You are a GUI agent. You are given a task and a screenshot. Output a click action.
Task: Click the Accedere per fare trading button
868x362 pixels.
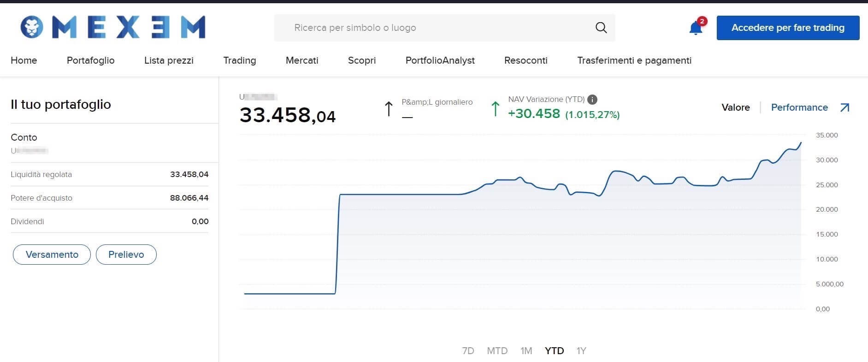788,28
